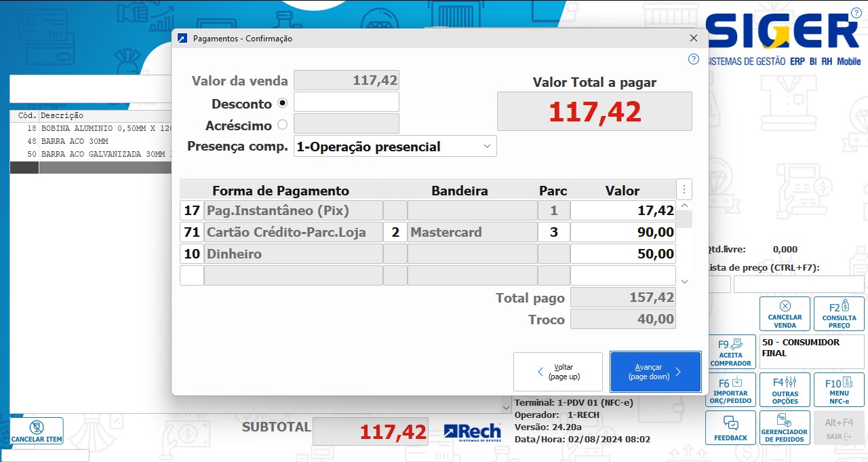Click the credit card value 90,00 field
Screen dimensions: 868x462
point(623,232)
